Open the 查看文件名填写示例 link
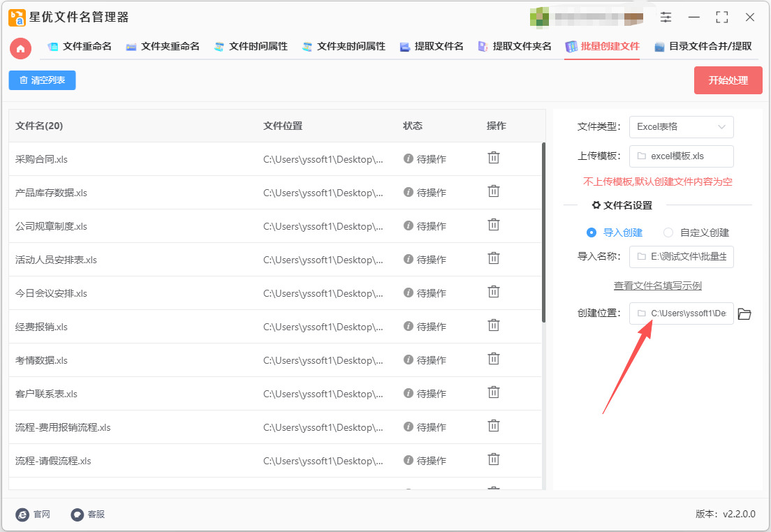771x532 pixels. [x=657, y=286]
